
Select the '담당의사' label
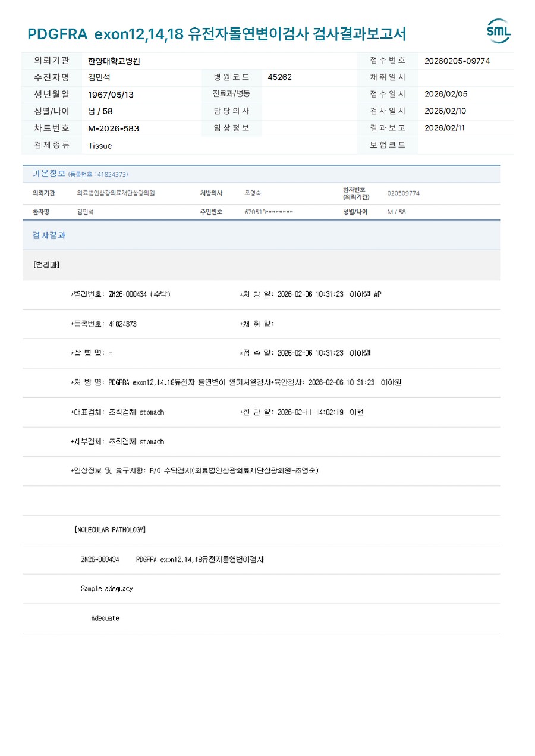pos(231,111)
